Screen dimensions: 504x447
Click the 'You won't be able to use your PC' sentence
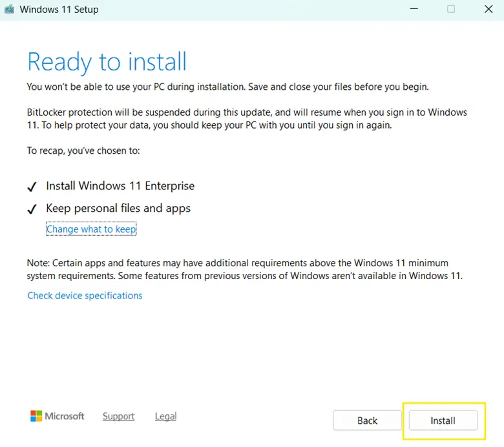click(x=228, y=87)
